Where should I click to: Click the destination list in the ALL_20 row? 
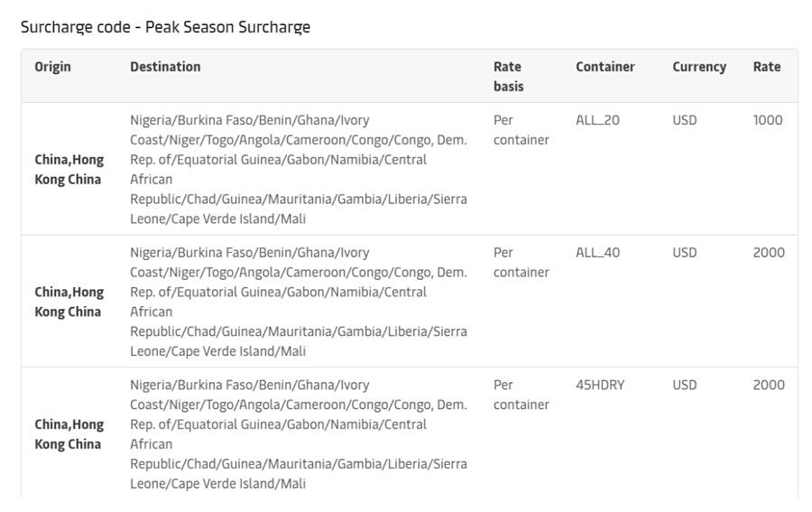point(299,170)
